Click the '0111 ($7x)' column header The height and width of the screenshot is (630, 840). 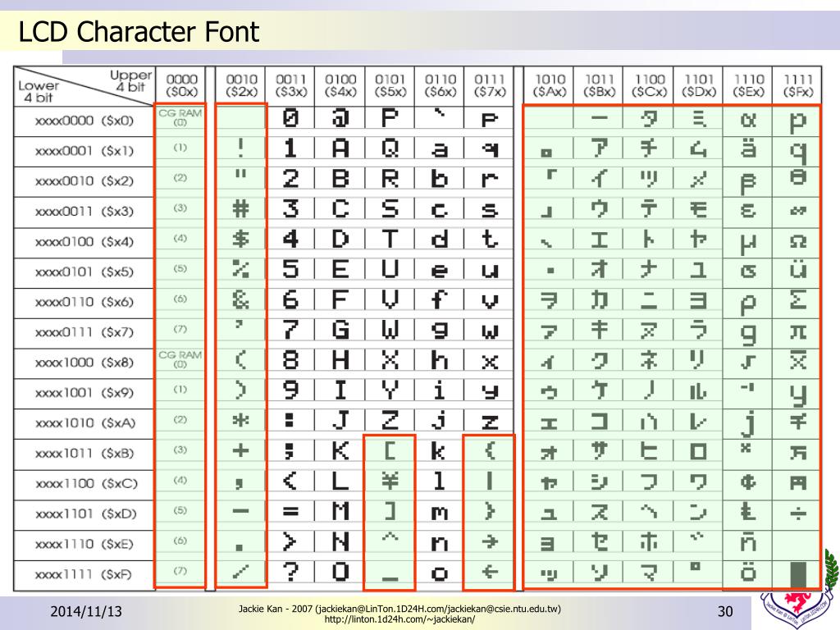[x=490, y=85]
